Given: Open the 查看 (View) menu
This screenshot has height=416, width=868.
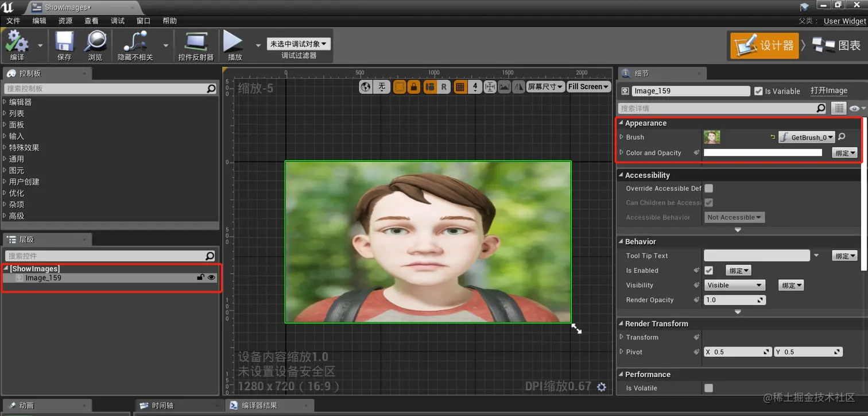Looking at the screenshot, I should coord(91,21).
